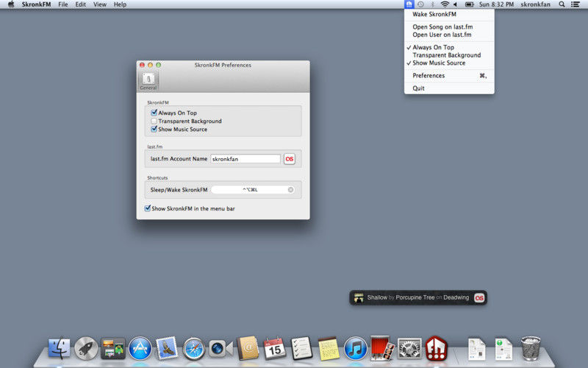Screen dimensions: 588x368
Task: Open the View menu
Action: 100,4
